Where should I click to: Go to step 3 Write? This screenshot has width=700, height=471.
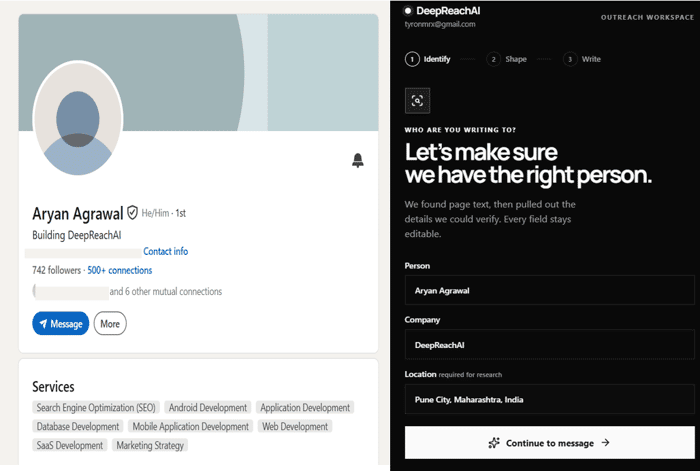(x=582, y=59)
